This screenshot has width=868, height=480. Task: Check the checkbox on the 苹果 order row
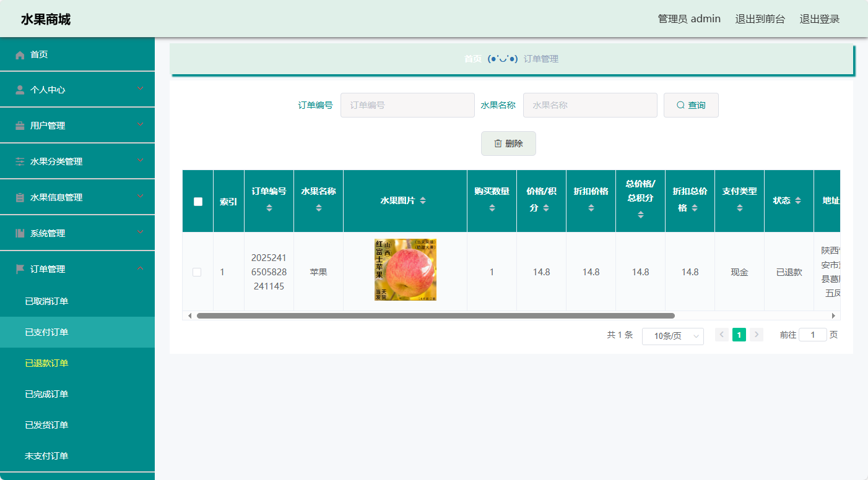[x=197, y=272]
